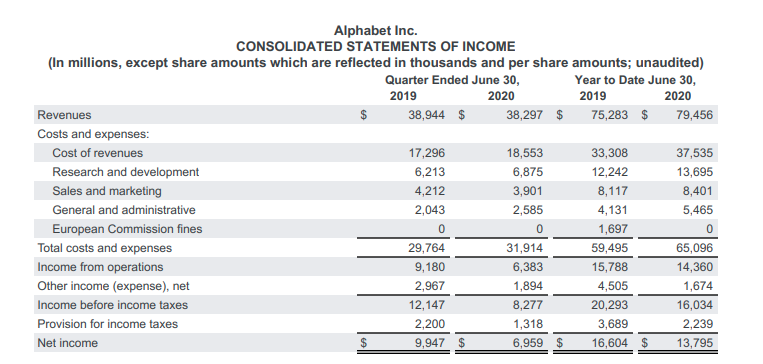Click the Sales and marketing row label

tap(107, 191)
